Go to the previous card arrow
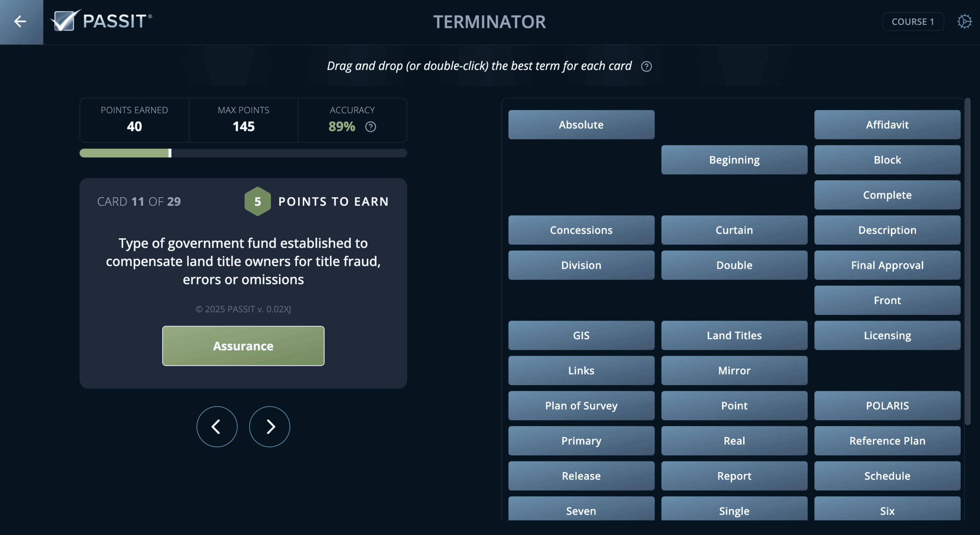The width and height of the screenshot is (980, 535). 217,426
